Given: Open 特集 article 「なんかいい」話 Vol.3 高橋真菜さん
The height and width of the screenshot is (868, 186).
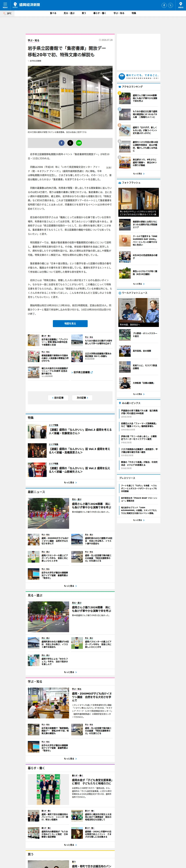Looking at the screenshot, I should (70, 450).
